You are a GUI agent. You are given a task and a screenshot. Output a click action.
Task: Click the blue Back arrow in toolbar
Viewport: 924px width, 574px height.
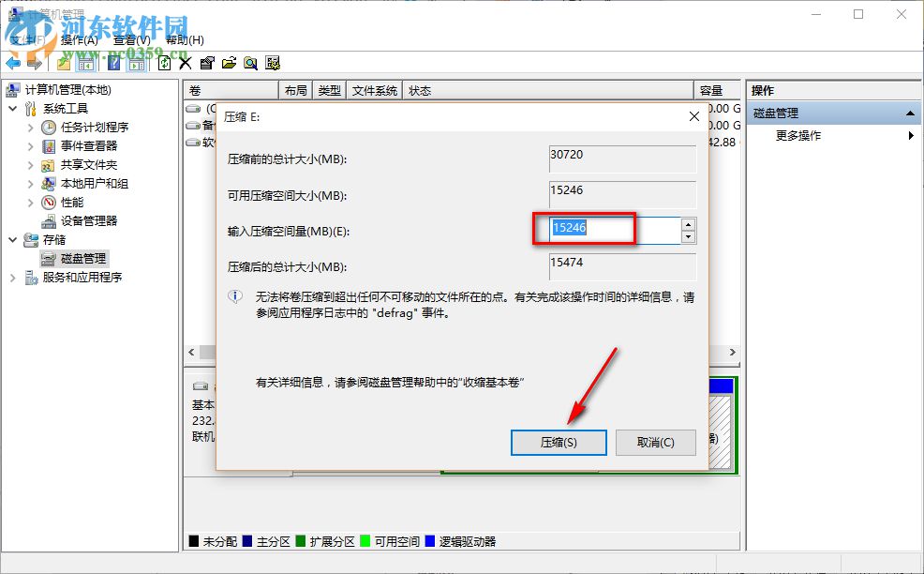pos(13,63)
